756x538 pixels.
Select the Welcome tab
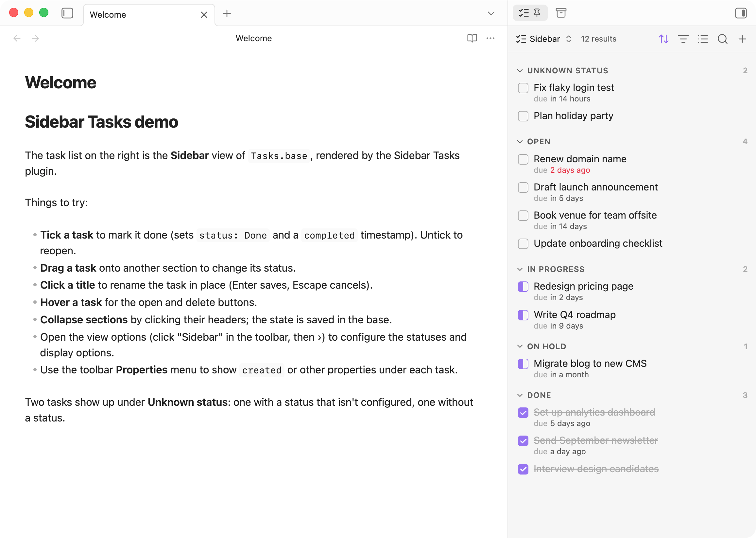click(x=149, y=15)
